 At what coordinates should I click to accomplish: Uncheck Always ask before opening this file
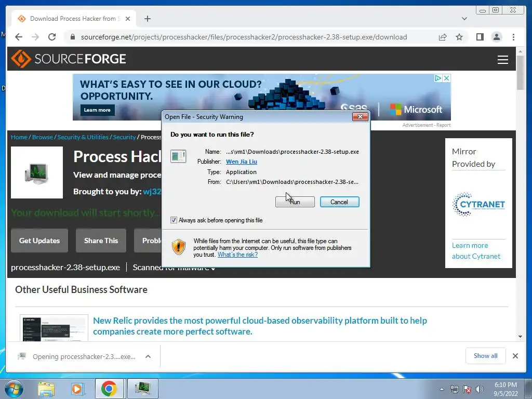point(174,220)
